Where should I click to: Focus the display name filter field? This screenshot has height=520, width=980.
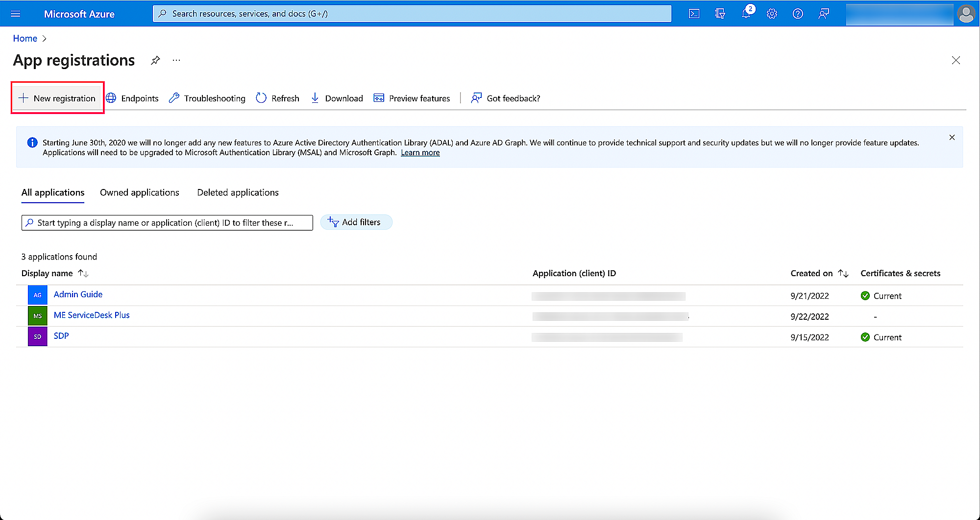(x=167, y=223)
